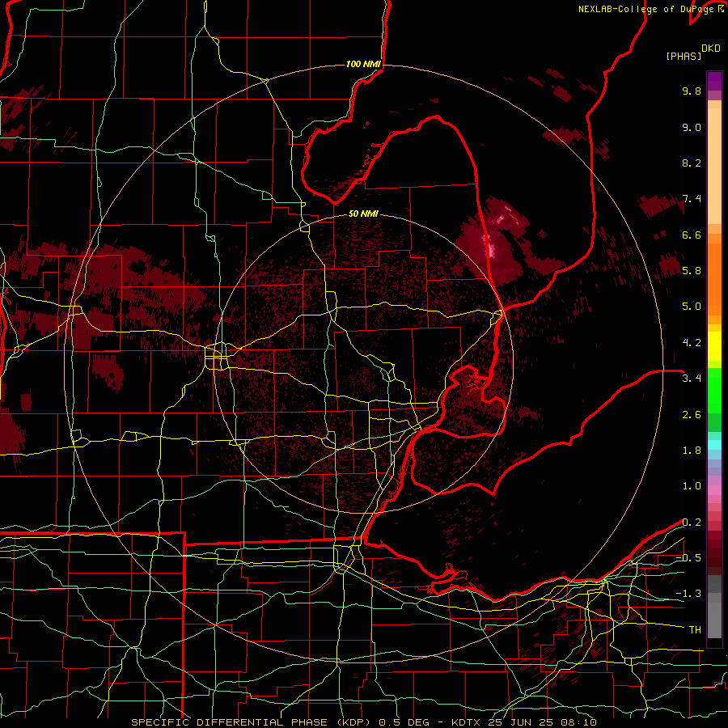Click the 2.6 value on the color scale
This screenshot has height=728, width=728.
[692, 415]
